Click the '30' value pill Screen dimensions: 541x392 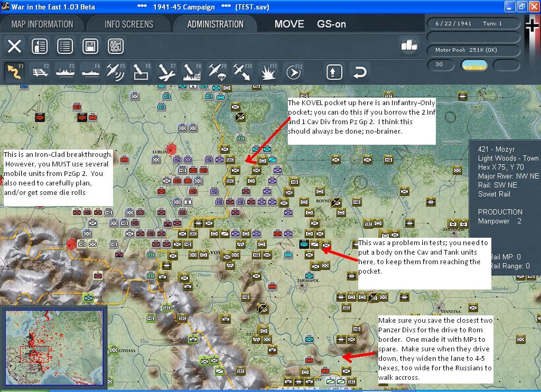[x=441, y=64]
